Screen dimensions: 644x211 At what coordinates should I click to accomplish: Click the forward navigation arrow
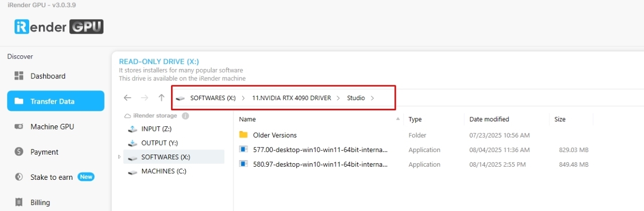click(x=144, y=98)
